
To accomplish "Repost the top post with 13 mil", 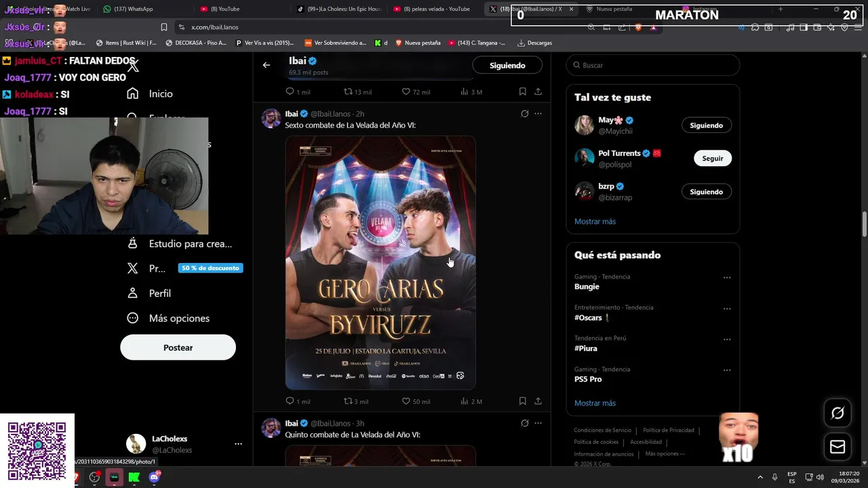I will 357,91.
